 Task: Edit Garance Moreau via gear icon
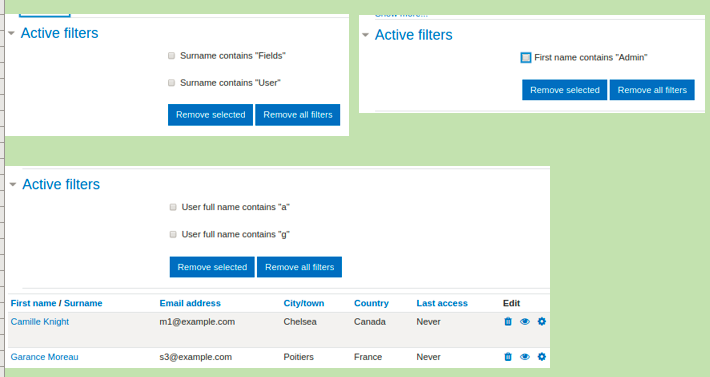[x=542, y=357]
